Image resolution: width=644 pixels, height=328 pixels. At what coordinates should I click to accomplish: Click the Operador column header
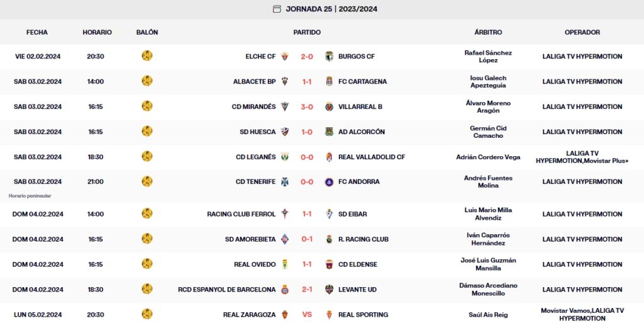[582, 32]
